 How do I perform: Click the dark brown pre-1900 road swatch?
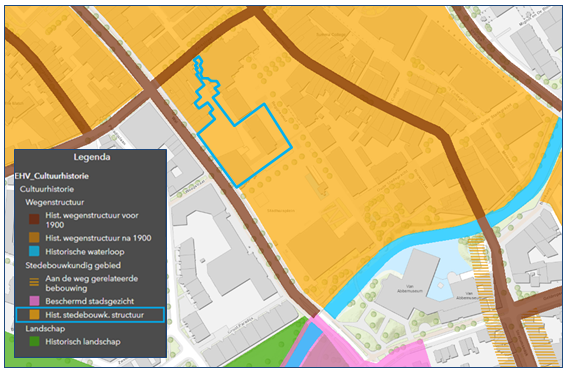pyautogui.click(x=34, y=219)
